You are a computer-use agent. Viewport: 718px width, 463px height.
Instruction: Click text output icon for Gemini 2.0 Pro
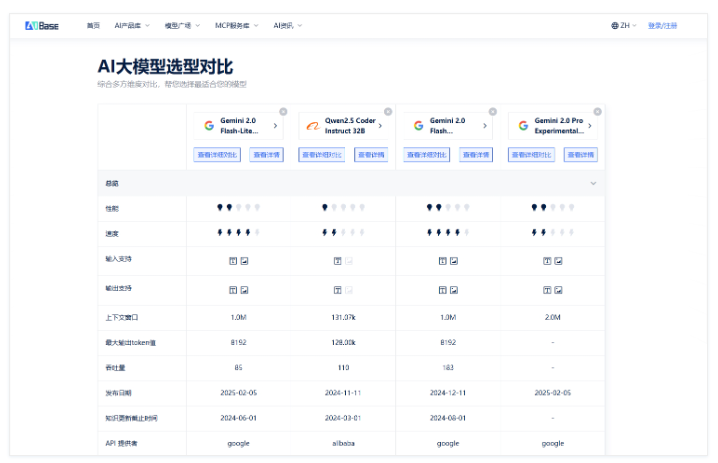547,290
